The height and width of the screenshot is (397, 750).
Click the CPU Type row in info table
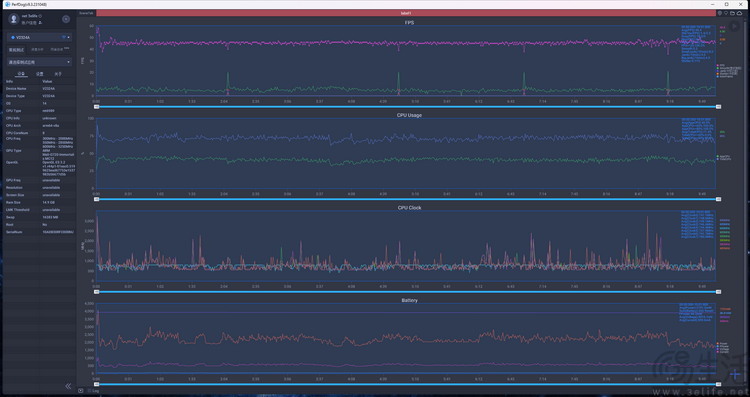coord(40,110)
